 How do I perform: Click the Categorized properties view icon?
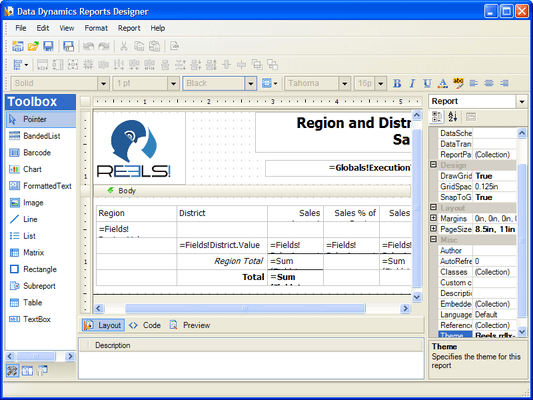[x=437, y=117]
